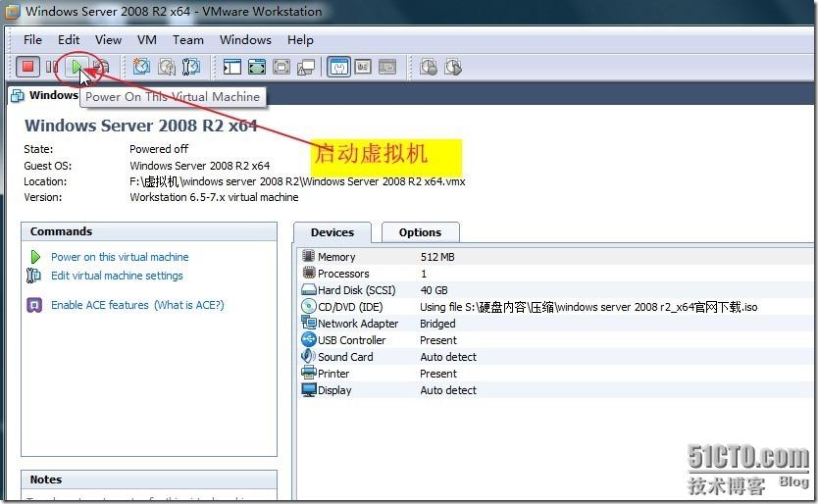Click the 512 MB memory value
The width and height of the screenshot is (818, 504).
click(x=437, y=257)
